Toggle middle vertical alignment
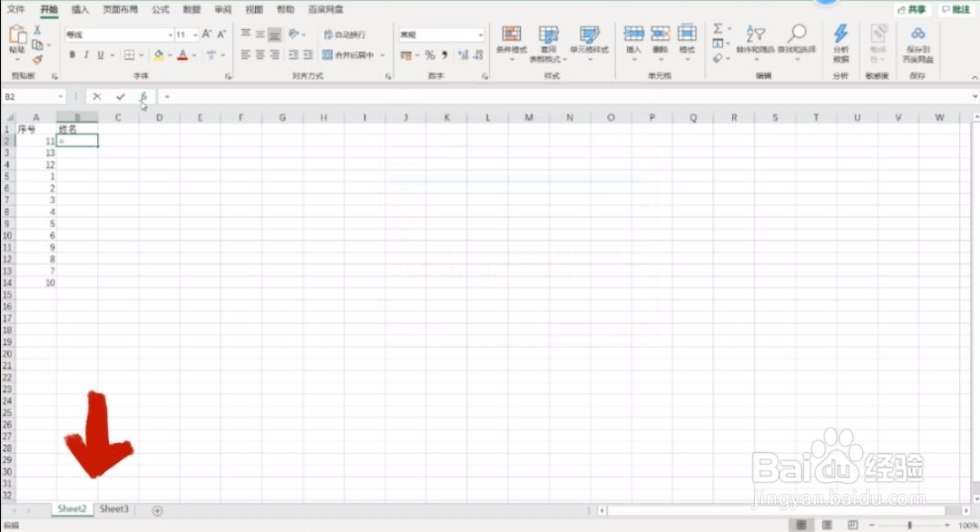This screenshot has width=980, height=532. coord(260,34)
